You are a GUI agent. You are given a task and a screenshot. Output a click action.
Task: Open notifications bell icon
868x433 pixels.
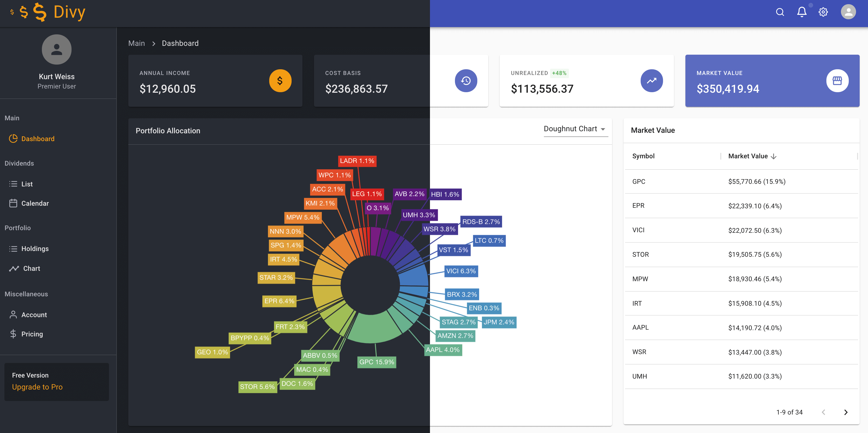click(x=802, y=12)
